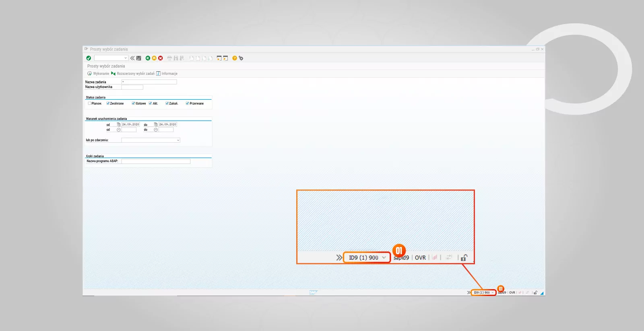Click the calendar icon beside the 'od' date

(x=118, y=125)
